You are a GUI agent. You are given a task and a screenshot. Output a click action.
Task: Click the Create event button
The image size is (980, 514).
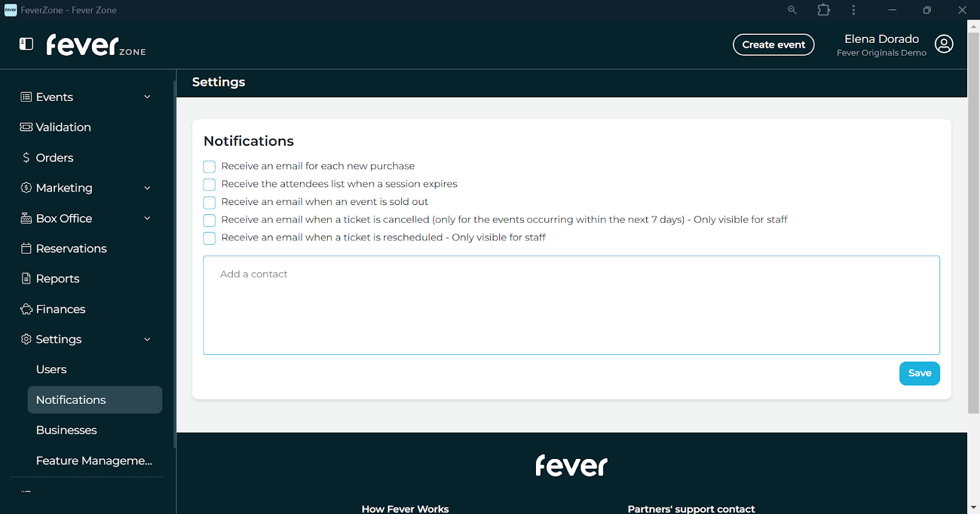click(x=774, y=45)
